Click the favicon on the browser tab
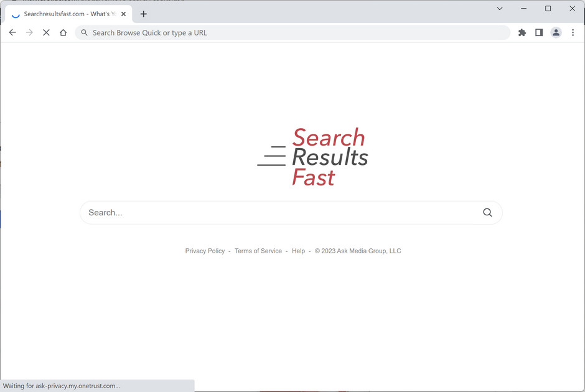Image resolution: width=585 pixels, height=392 pixels. click(15, 14)
